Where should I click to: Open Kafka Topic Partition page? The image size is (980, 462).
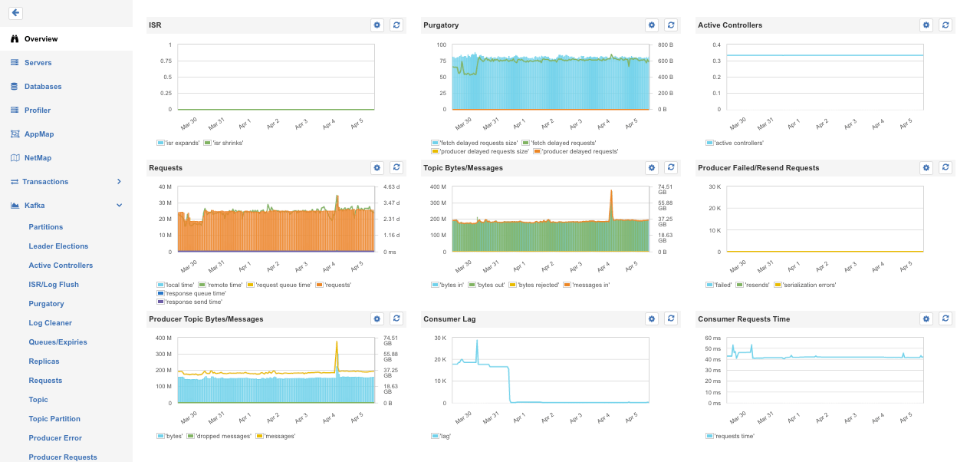coord(54,419)
